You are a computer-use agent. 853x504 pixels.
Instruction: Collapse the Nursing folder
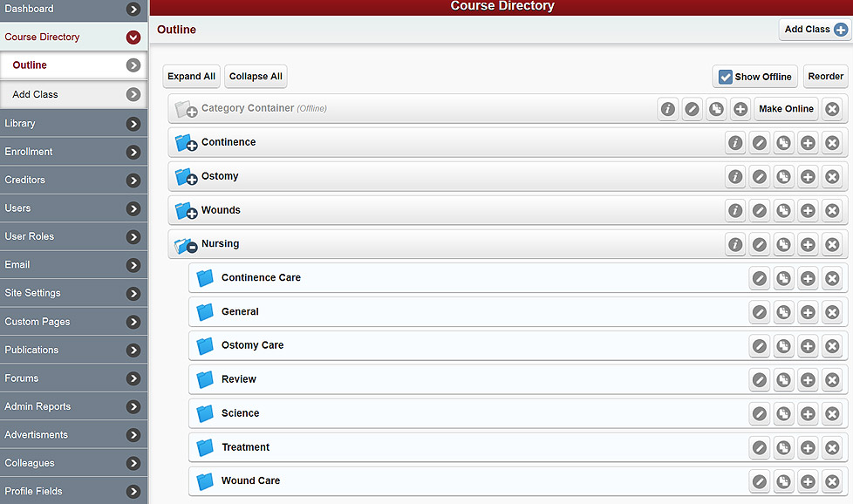[x=186, y=245]
